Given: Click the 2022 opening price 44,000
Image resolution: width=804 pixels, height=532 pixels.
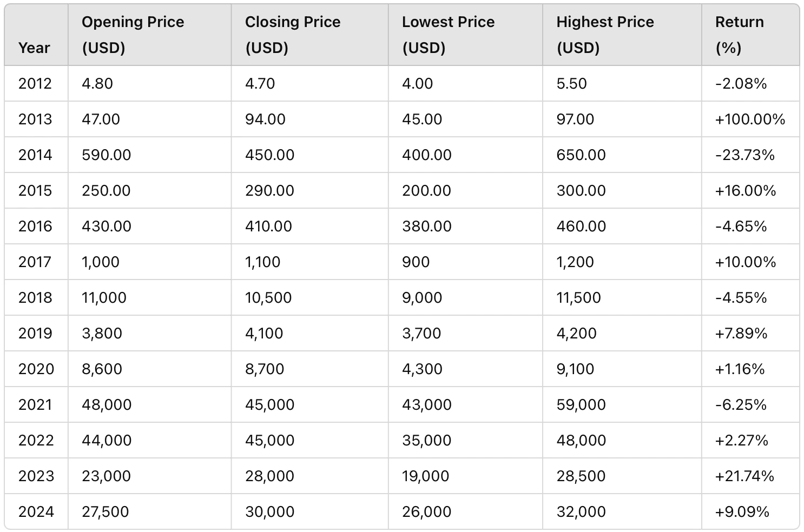Looking at the screenshot, I should (x=107, y=441).
